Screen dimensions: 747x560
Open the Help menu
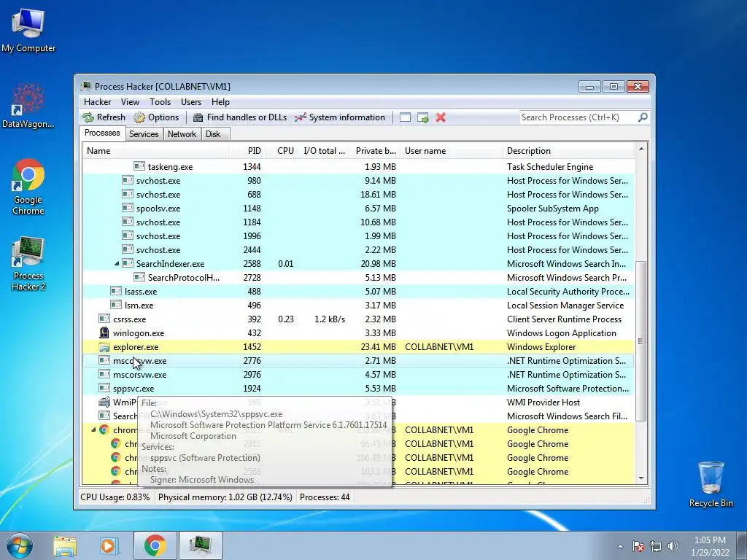[220, 102]
